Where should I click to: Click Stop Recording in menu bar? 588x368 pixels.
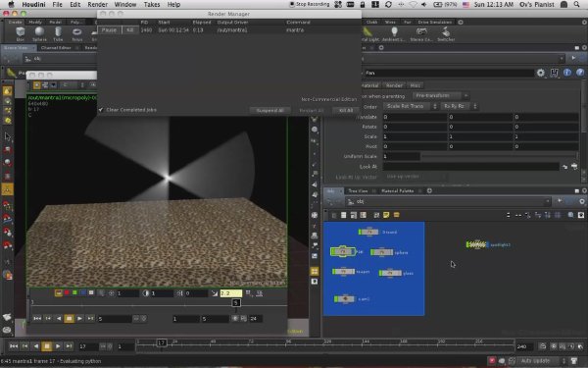310,5
